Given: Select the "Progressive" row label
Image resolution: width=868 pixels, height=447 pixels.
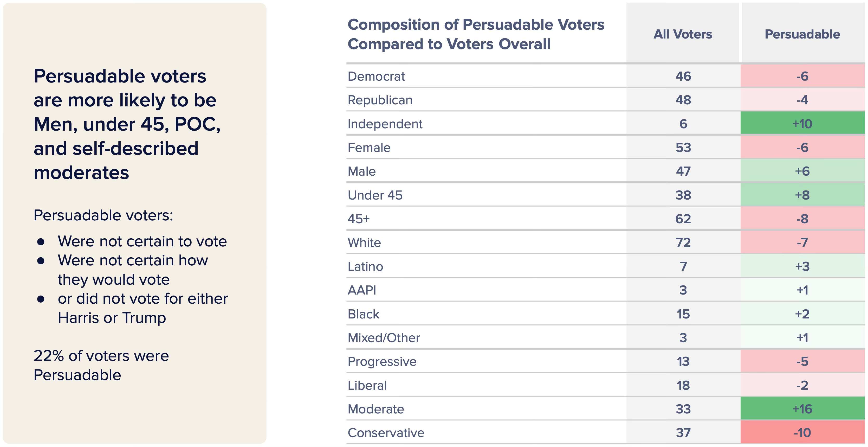Looking at the screenshot, I should (x=382, y=361).
